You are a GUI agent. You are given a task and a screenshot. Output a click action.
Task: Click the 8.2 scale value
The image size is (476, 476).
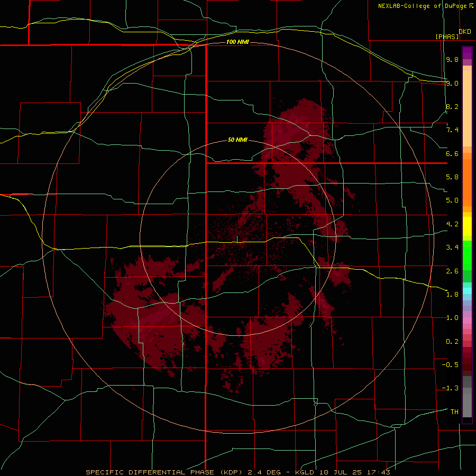(452, 106)
